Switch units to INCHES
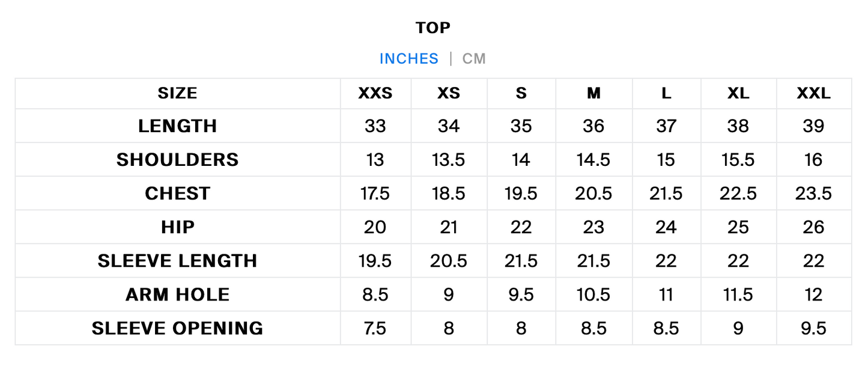The image size is (868, 366). tap(408, 59)
